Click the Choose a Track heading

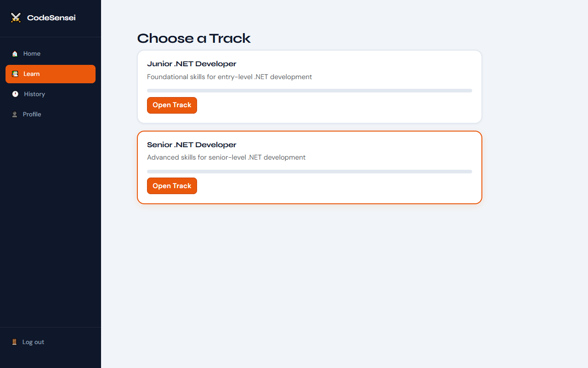coord(194,38)
